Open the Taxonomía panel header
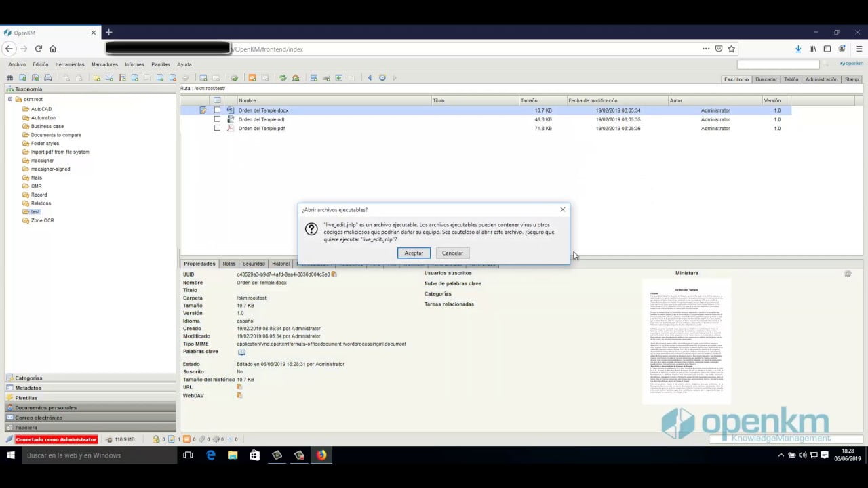The height and width of the screenshot is (488, 868). (90, 89)
